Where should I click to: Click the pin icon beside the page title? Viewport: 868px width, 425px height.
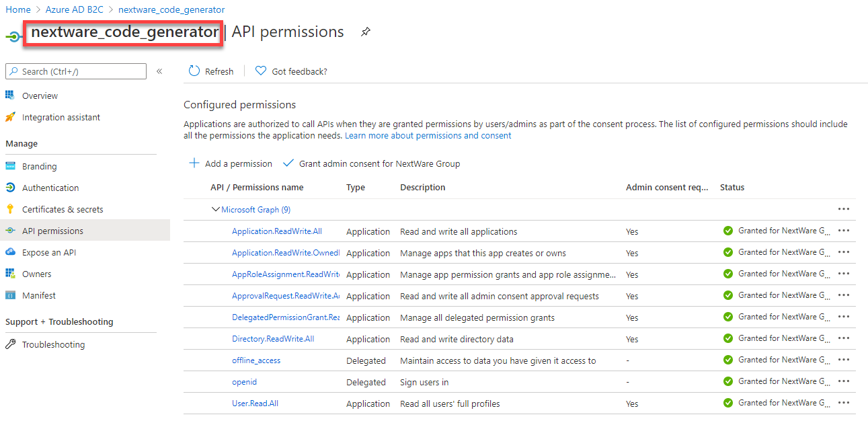pyautogui.click(x=366, y=32)
